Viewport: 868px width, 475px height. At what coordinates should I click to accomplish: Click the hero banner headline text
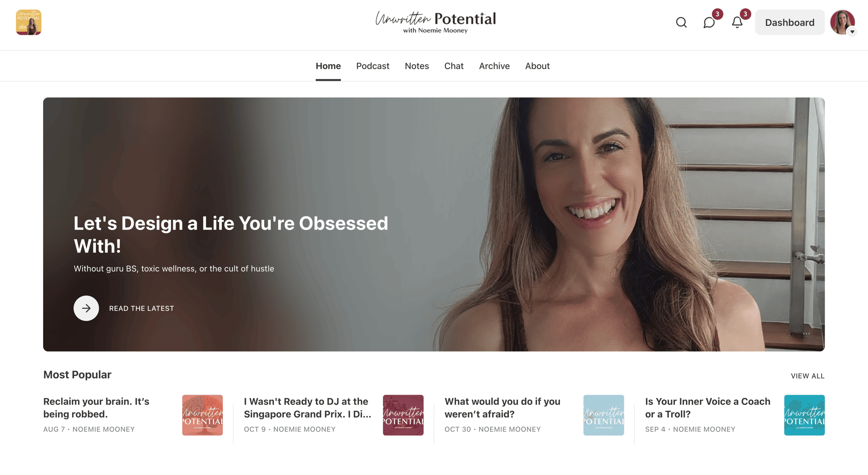231,235
